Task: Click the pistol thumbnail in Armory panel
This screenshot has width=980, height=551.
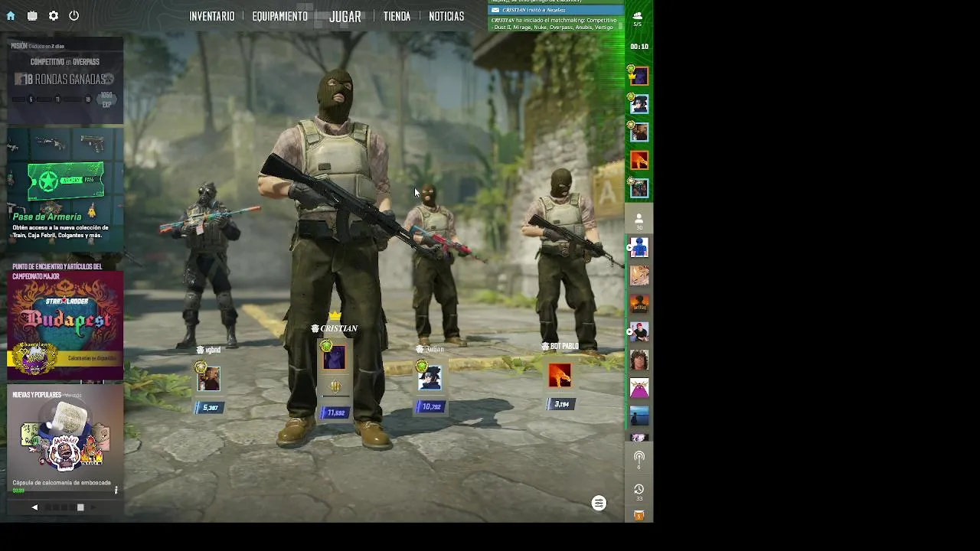Action: (x=93, y=142)
